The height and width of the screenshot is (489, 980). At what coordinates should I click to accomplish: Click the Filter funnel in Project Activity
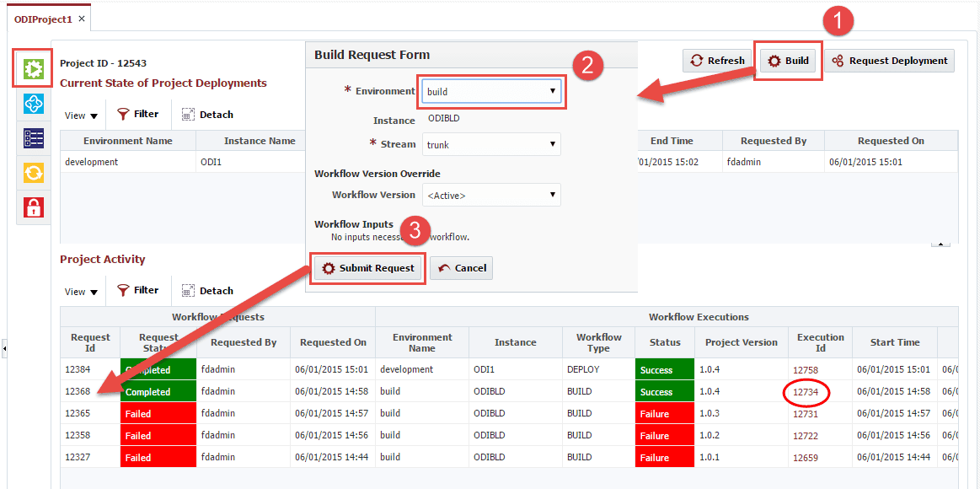click(x=138, y=290)
